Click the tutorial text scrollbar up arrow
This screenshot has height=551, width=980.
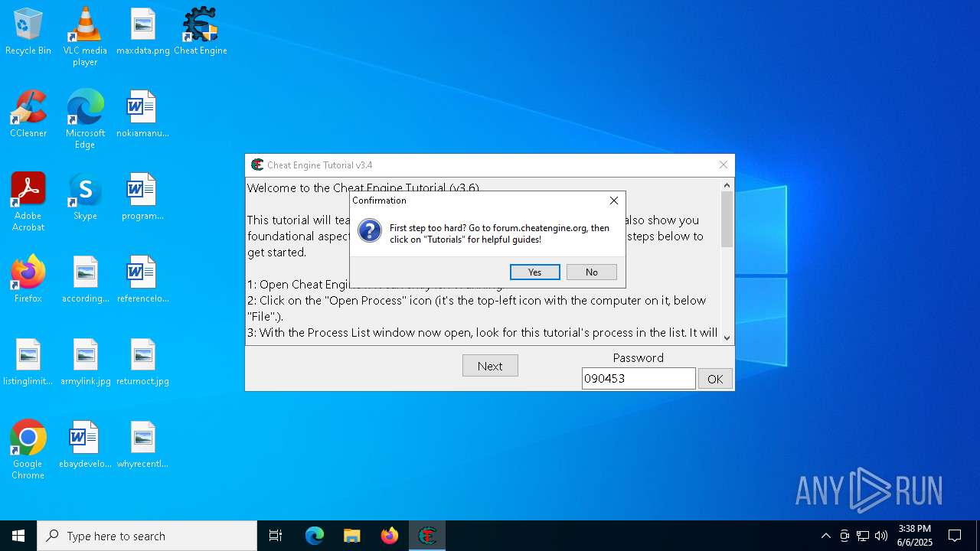tap(727, 185)
